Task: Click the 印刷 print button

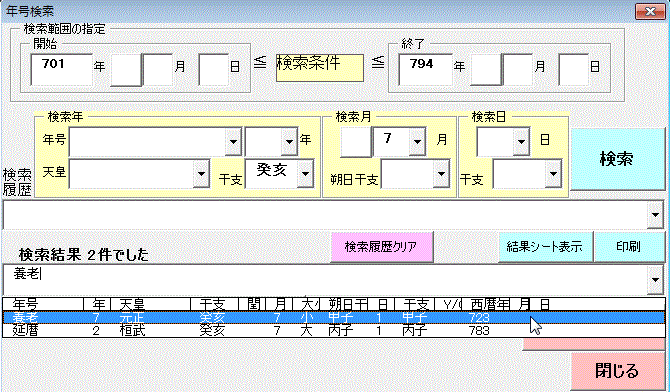Action: pos(629,247)
